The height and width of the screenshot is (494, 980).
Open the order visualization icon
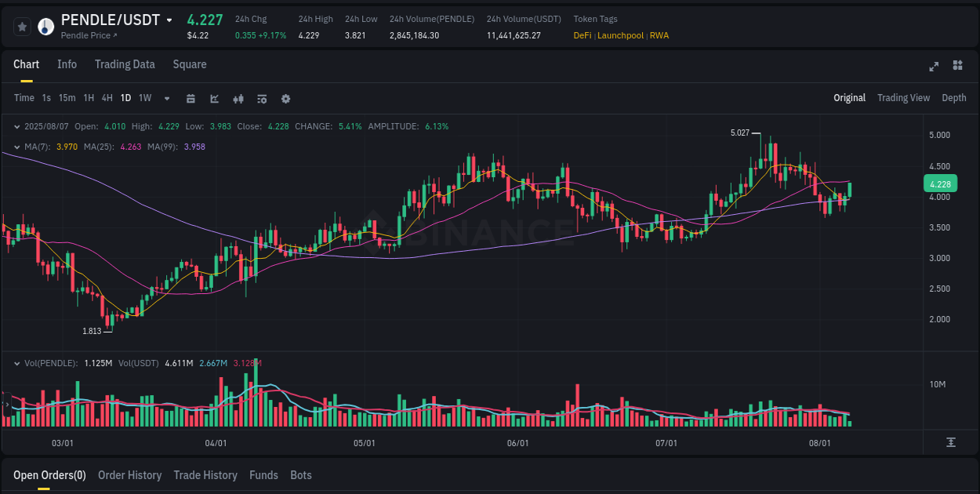pos(261,99)
